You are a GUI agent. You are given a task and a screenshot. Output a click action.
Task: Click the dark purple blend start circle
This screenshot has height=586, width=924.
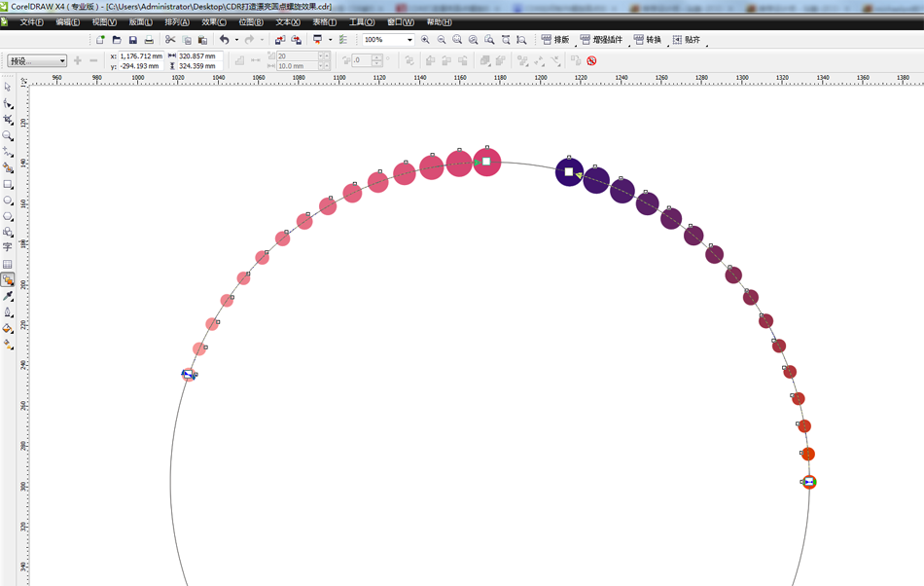point(569,172)
